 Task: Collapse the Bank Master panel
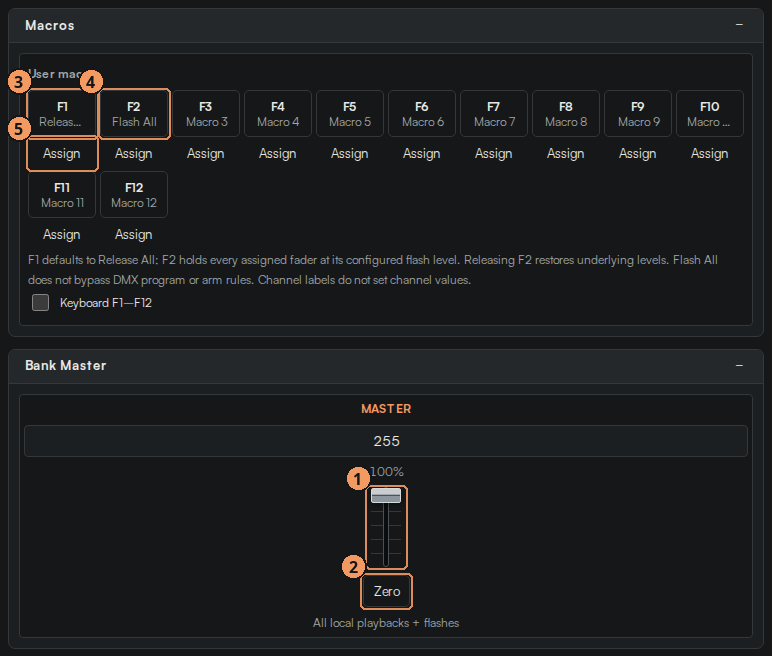click(739, 366)
